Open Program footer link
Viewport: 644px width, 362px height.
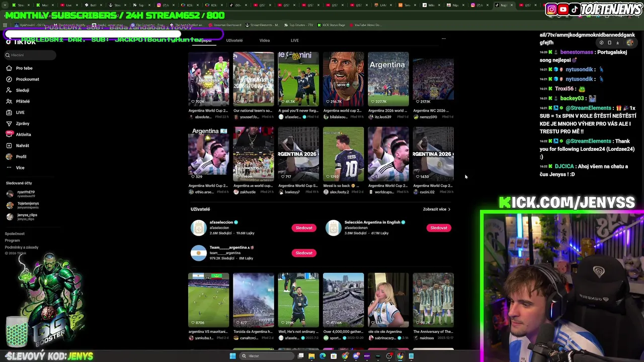[13, 240]
